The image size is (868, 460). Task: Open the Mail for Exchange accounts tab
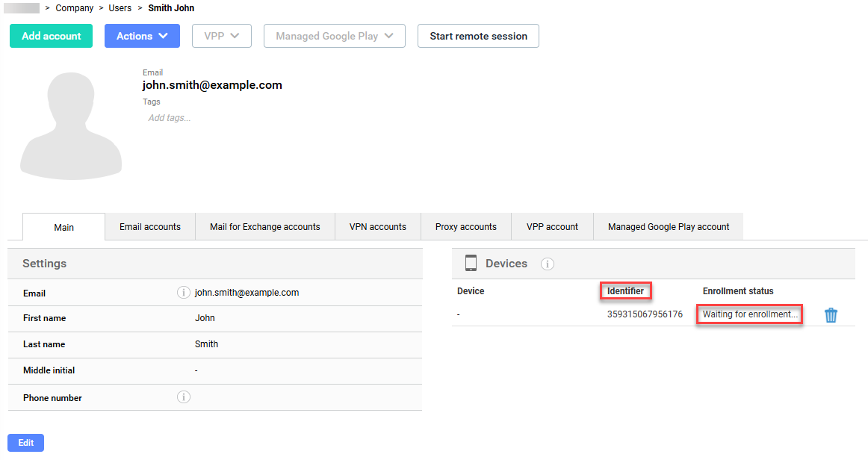[264, 227]
